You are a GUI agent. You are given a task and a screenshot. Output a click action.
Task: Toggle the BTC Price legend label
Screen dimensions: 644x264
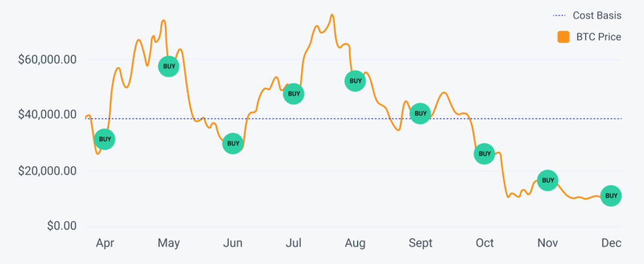pyautogui.click(x=598, y=37)
